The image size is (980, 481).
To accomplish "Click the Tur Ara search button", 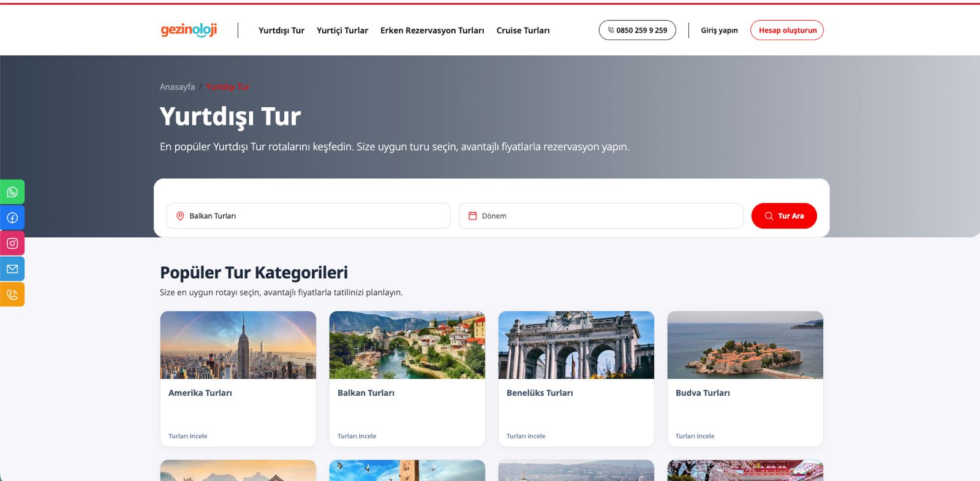I will click(x=784, y=216).
